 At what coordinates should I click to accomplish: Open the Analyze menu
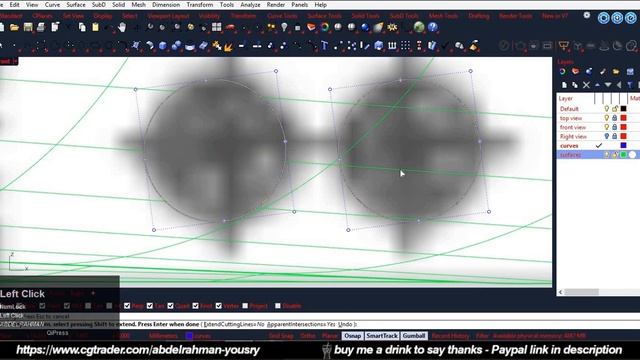coord(250,5)
